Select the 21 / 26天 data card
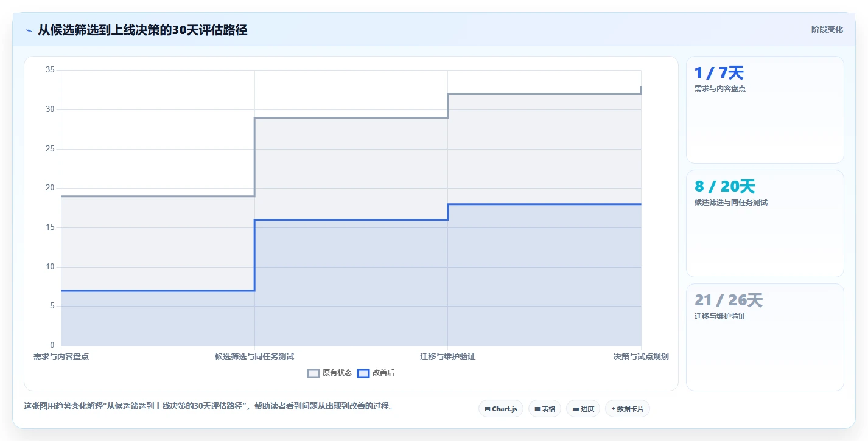 pos(765,338)
